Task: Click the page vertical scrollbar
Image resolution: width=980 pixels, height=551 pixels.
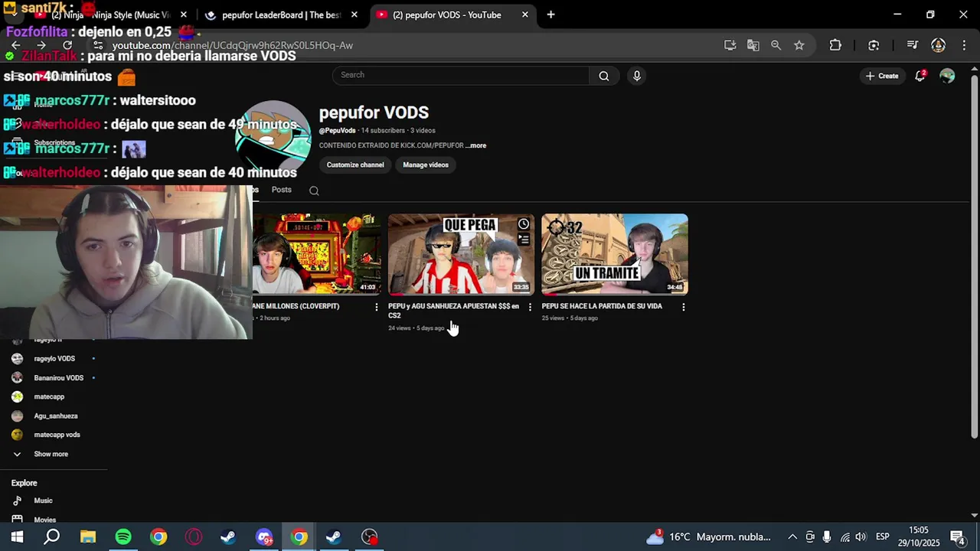Action: [974, 256]
